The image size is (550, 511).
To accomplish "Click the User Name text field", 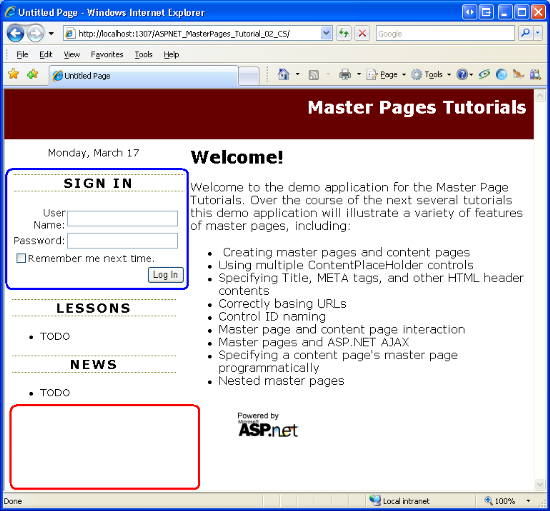I will (x=122, y=218).
